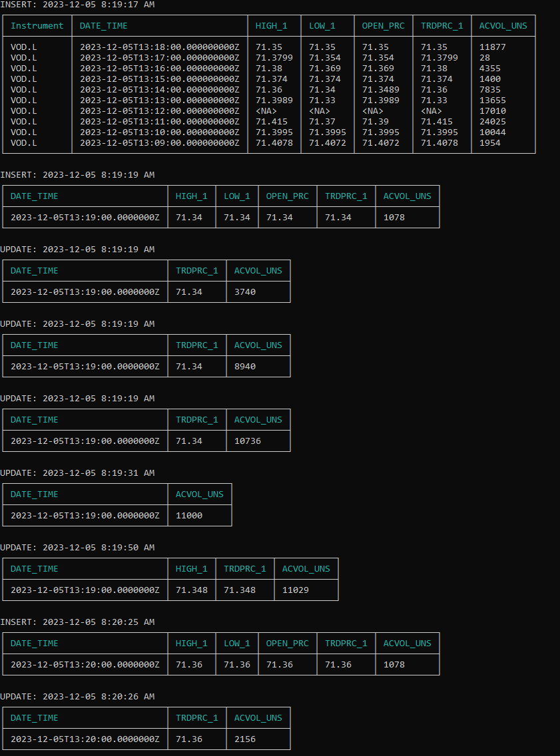Select the timestamp "2023-12-05T13:18:00.000000000Z"
Viewport: 560px width, 756px height.
[x=160, y=47]
